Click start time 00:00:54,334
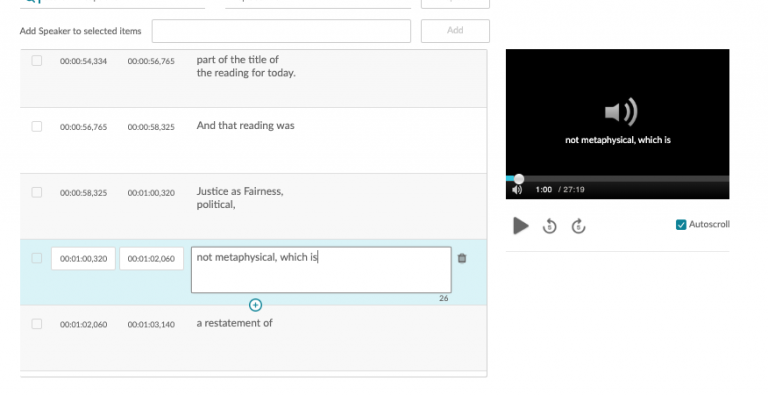This screenshot has height=395, width=768. pos(83,61)
